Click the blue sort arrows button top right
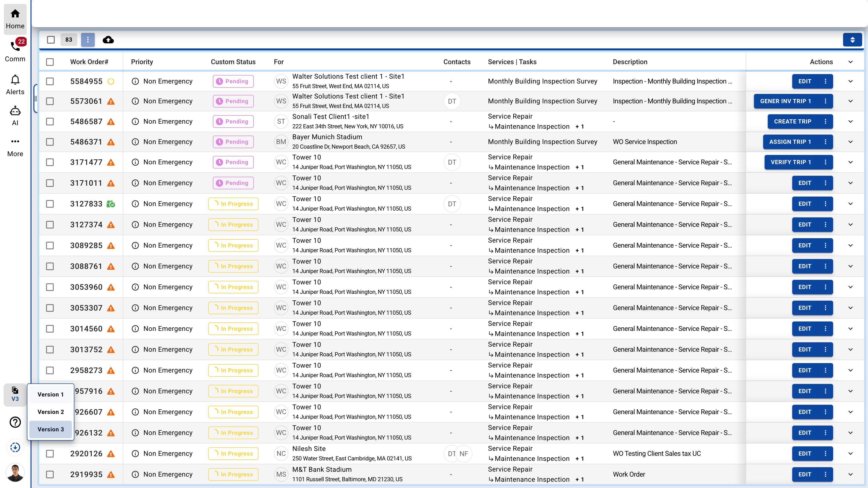Screen dimensions: 868x488 [852, 40]
